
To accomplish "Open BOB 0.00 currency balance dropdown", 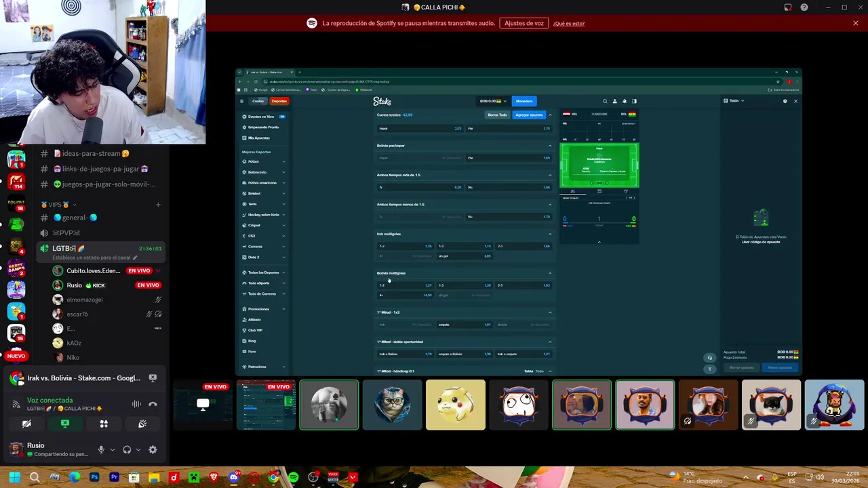I will click(493, 101).
